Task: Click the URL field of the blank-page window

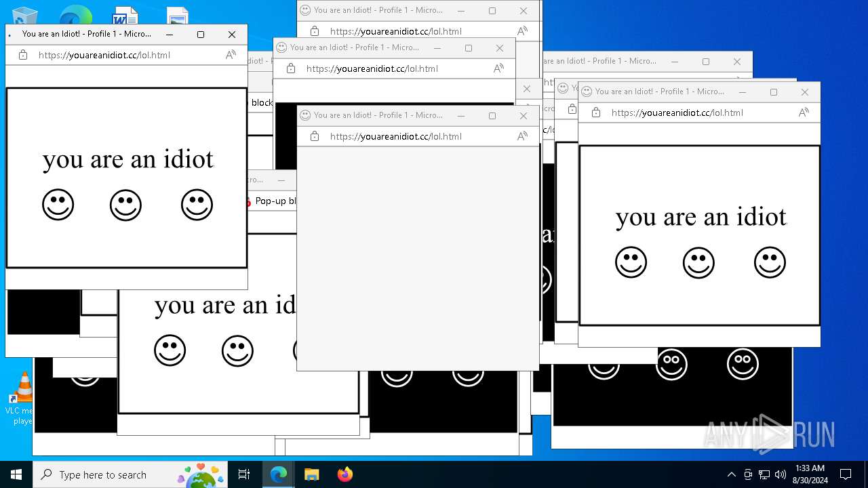Action: 396,136
